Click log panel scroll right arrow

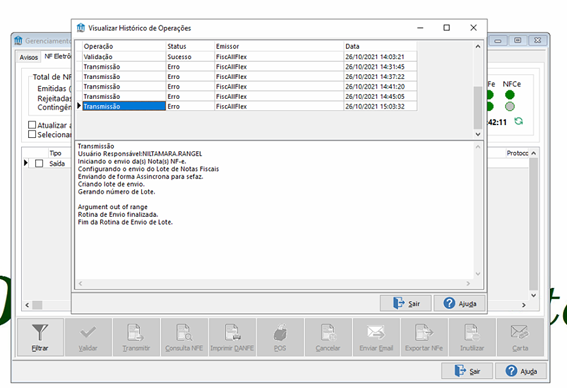(x=468, y=283)
